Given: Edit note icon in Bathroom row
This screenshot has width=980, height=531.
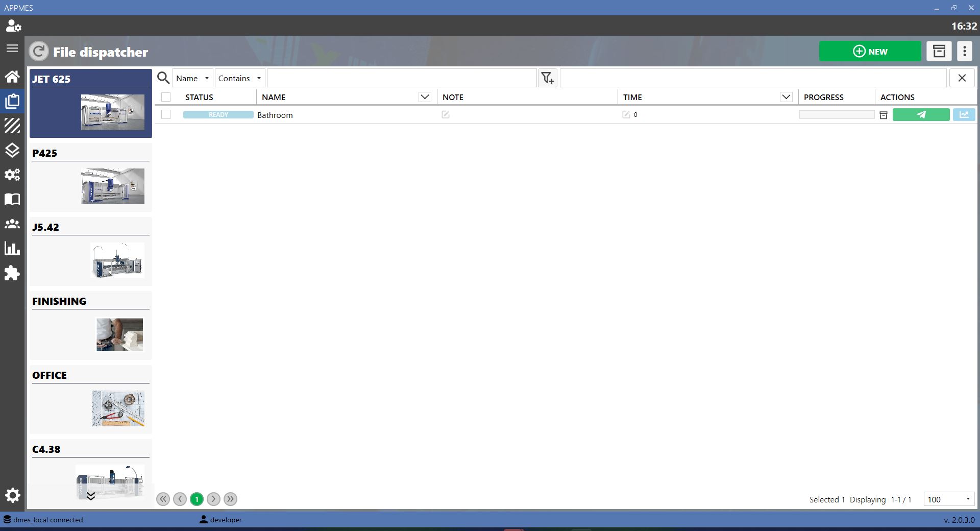Looking at the screenshot, I should click(446, 115).
